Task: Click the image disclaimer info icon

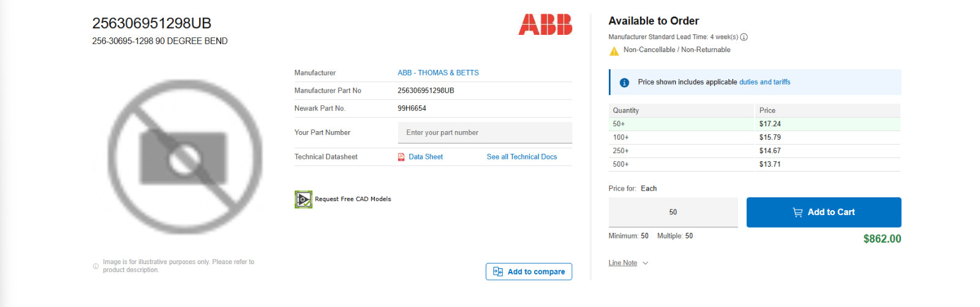Action: (96, 266)
